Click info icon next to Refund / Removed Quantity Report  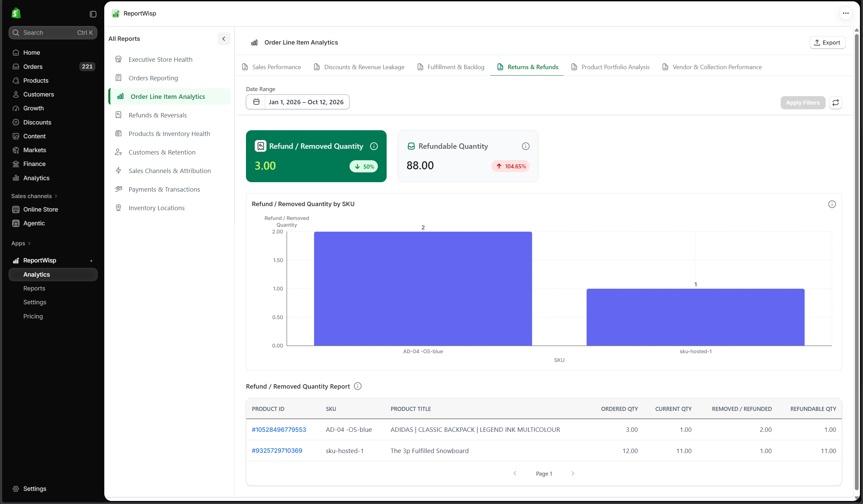click(x=358, y=386)
